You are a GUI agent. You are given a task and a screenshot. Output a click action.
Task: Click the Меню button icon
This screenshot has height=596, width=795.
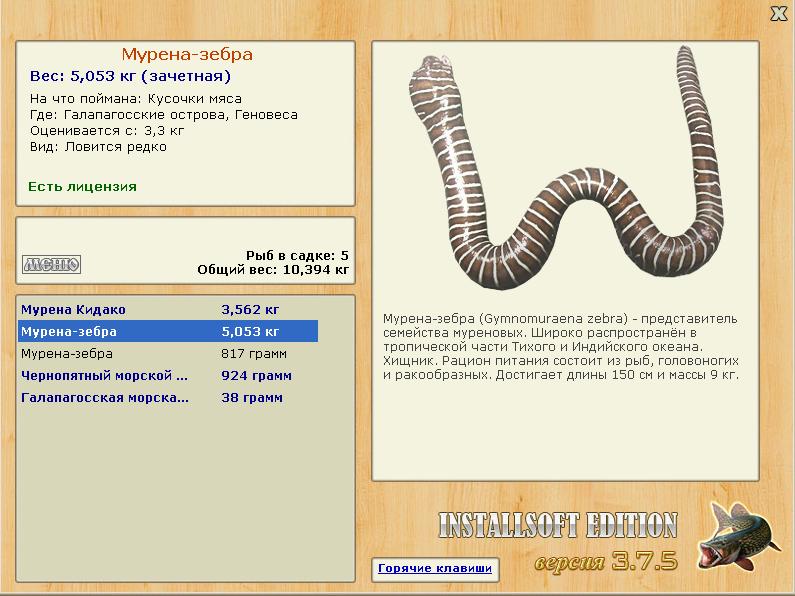point(51,264)
